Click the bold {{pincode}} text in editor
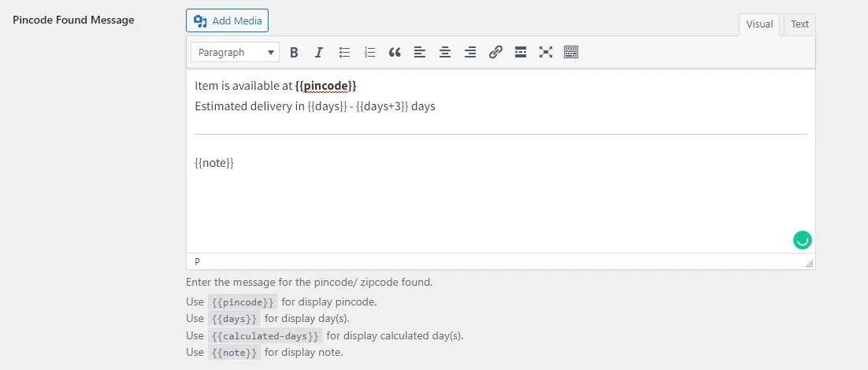Screen dimensions: 868x370 coord(325,85)
